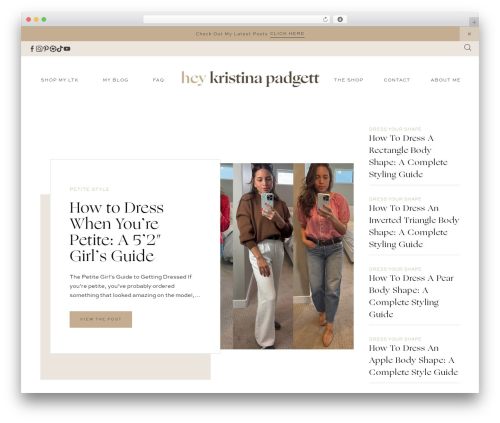Screen dimensions: 500x423
Task: Read the Rectangle Body Shape styling guide
Action: 408,156
